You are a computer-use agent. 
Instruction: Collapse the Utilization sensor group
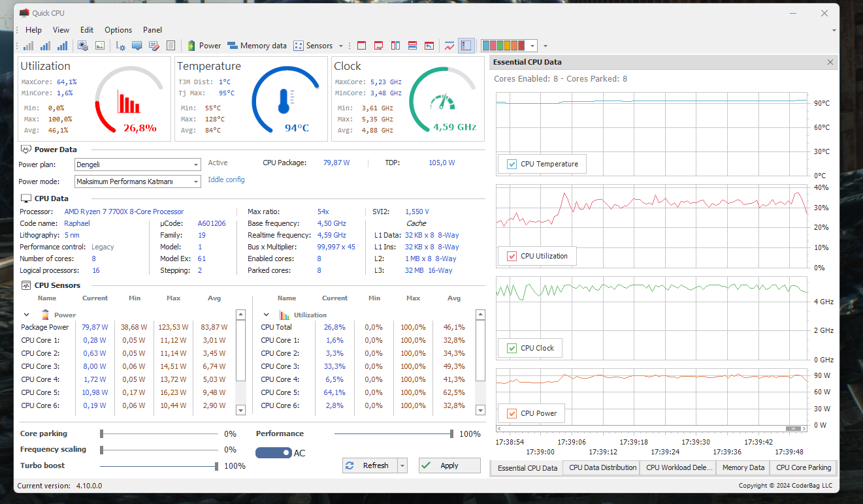267,315
